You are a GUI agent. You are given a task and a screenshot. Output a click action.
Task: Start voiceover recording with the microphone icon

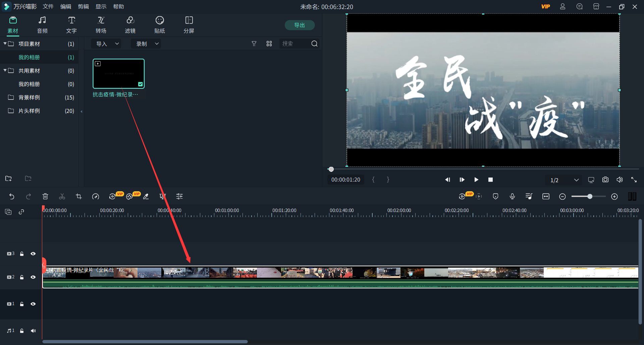pyautogui.click(x=512, y=196)
